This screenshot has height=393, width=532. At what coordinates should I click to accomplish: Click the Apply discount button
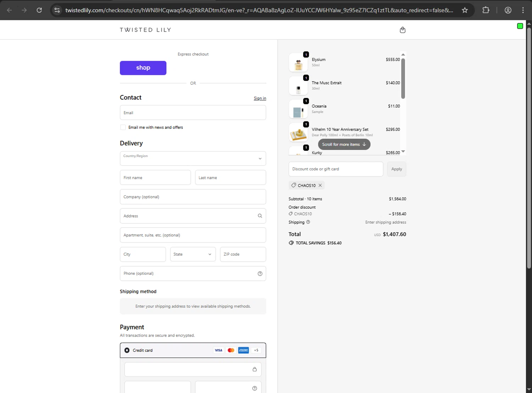pyautogui.click(x=397, y=169)
